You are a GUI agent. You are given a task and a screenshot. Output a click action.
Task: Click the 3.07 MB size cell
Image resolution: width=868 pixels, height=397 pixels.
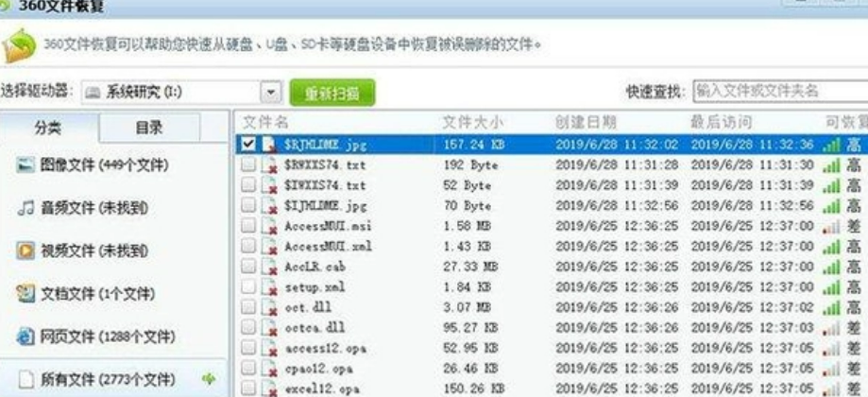tap(467, 308)
